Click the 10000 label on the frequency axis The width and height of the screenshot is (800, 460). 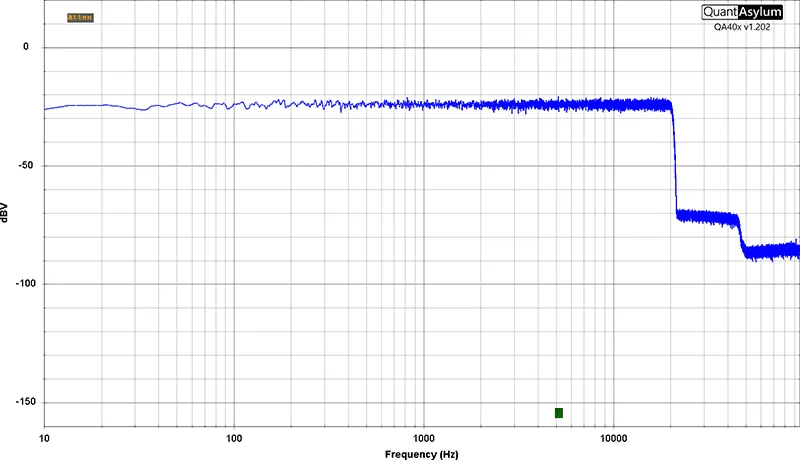(613, 439)
